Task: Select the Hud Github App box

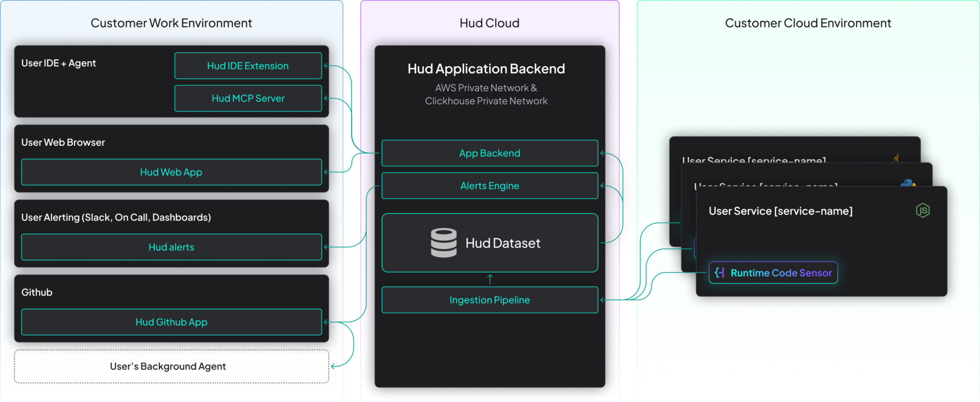Action: click(171, 322)
